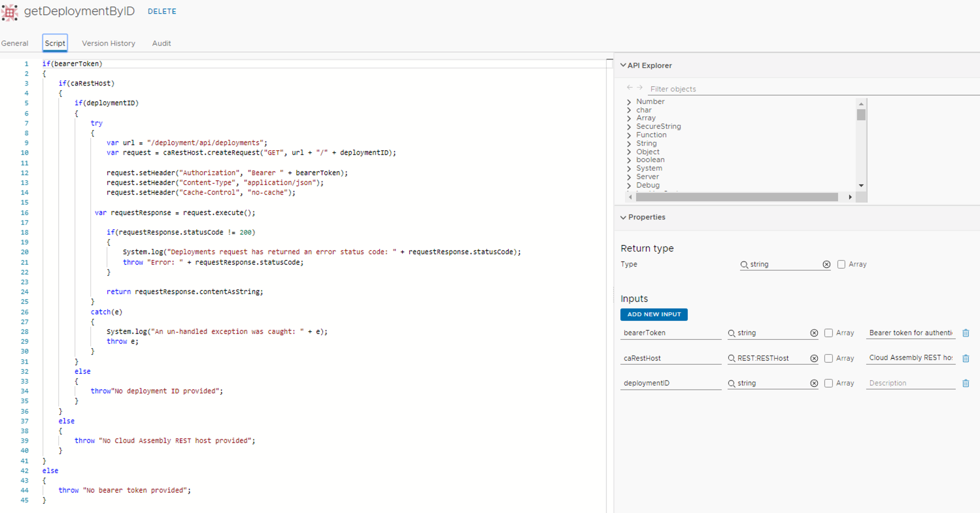Expand the SecureString object node
980x513 pixels.
629,127
